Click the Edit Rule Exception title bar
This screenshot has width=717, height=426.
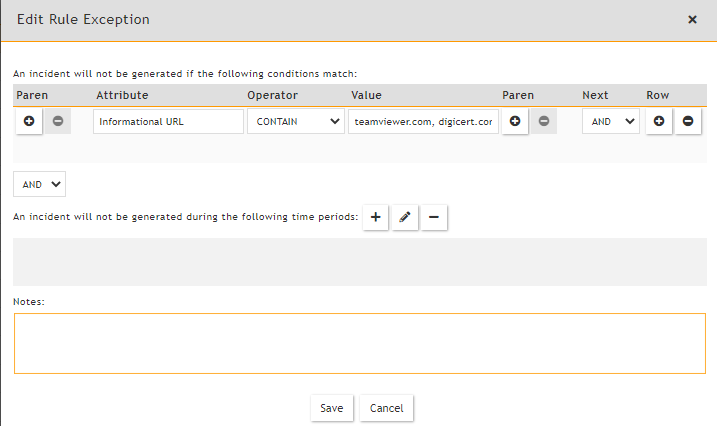coord(300,19)
